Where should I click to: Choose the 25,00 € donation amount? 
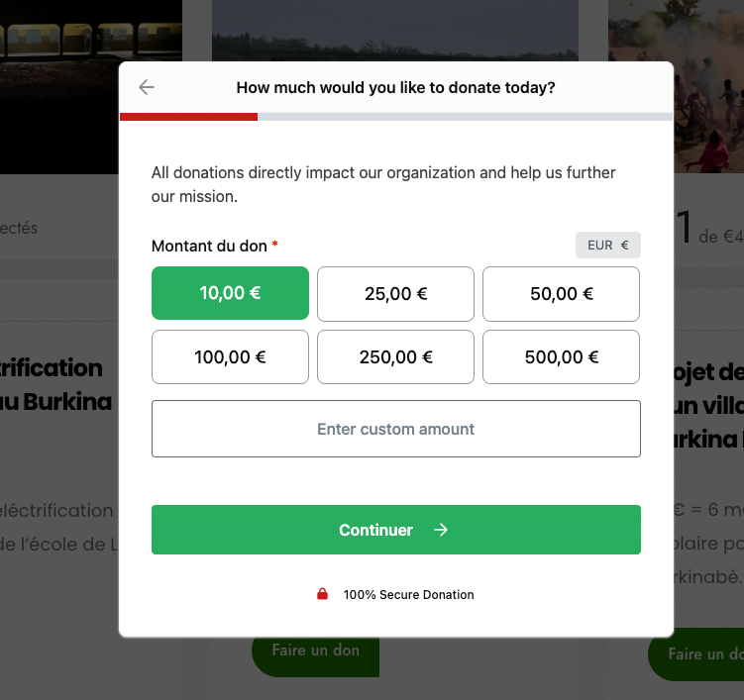pos(395,293)
